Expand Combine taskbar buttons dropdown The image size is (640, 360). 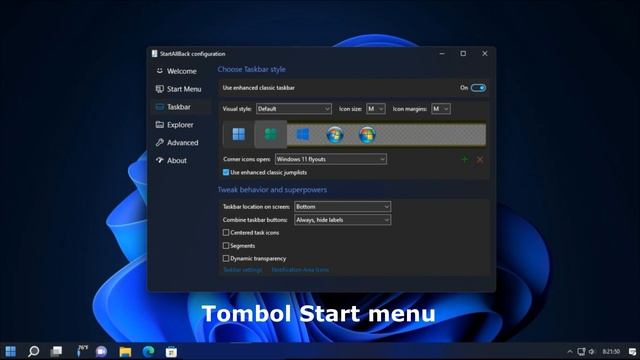342,220
